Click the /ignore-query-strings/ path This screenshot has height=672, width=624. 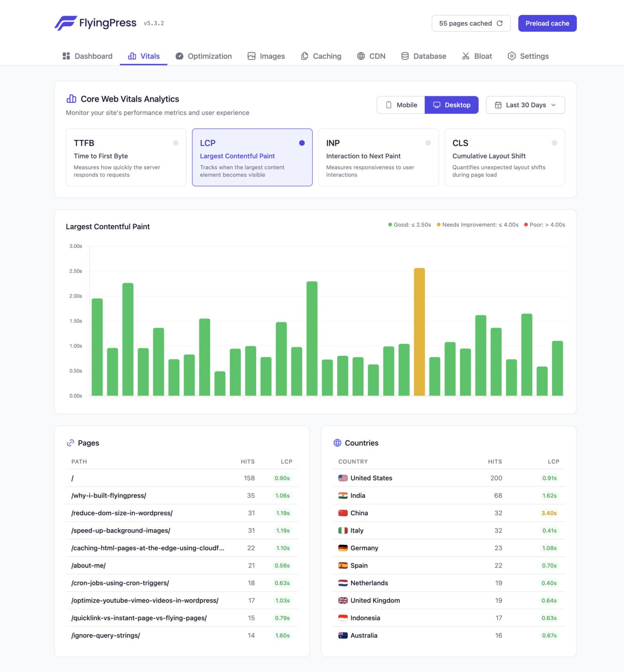(x=106, y=635)
